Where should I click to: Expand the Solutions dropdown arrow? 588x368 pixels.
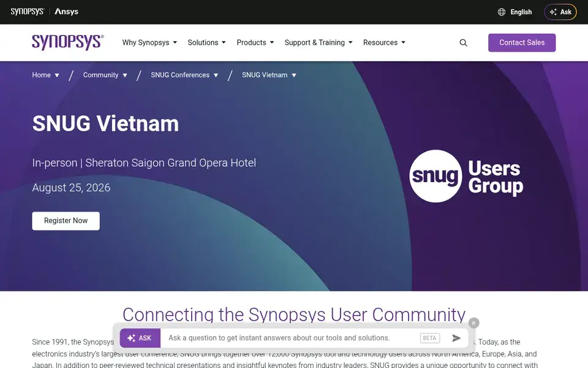coord(224,42)
